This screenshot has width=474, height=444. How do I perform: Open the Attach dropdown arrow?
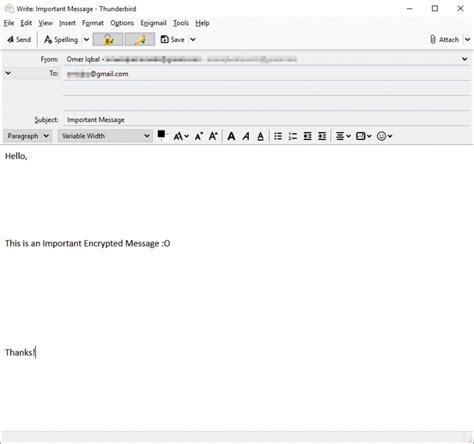click(x=467, y=40)
